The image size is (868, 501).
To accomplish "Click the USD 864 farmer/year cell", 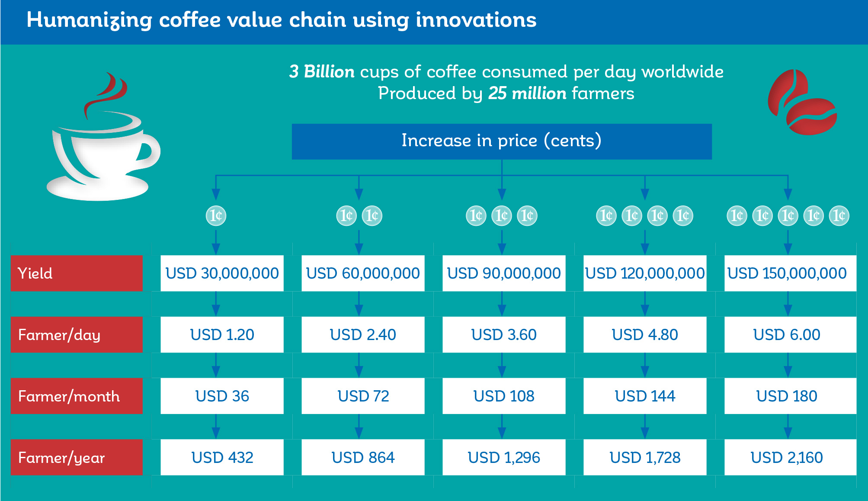I will point(363,457).
